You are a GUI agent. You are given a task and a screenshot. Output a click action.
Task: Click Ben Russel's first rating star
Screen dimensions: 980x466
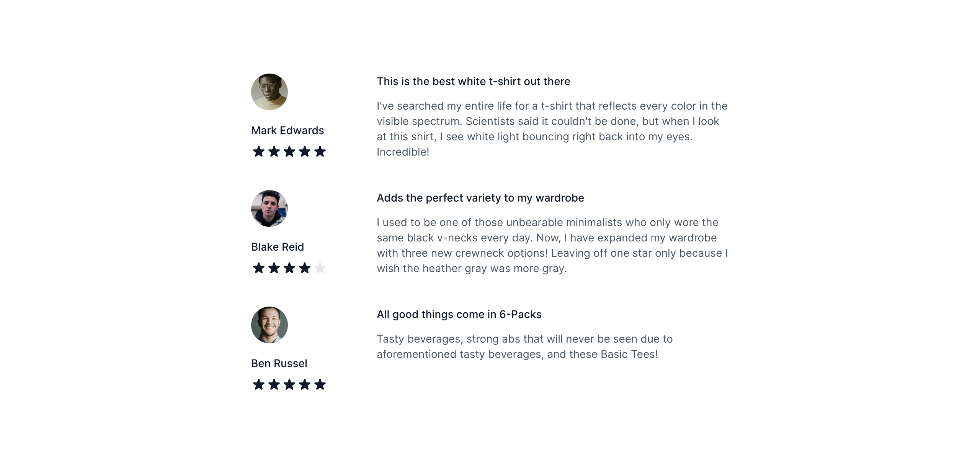pyautogui.click(x=259, y=384)
